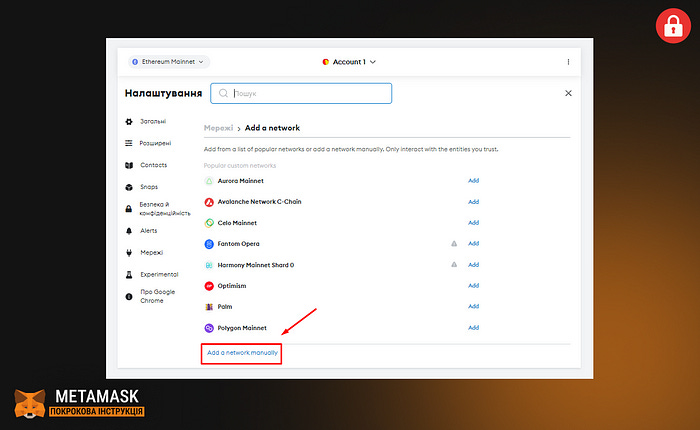Click the flask icon beside Experimental
This screenshot has height=430, width=700.
[x=129, y=275]
